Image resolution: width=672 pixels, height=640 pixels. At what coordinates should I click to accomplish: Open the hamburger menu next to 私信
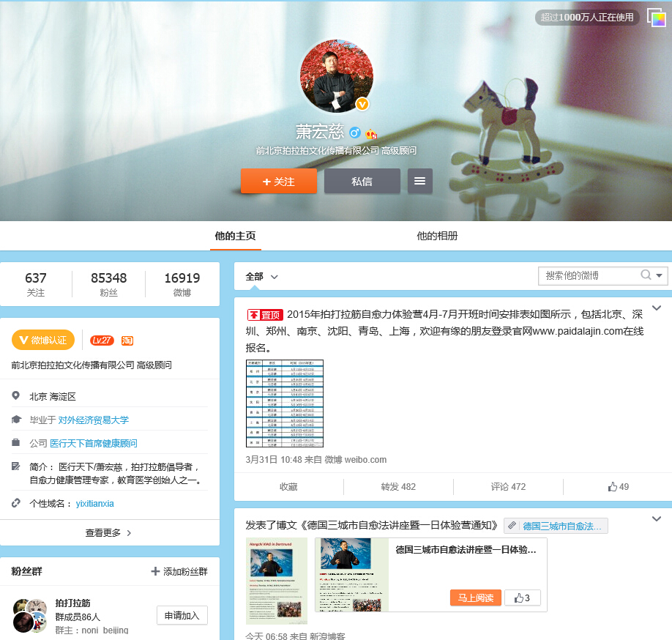pyautogui.click(x=419, y=181)
